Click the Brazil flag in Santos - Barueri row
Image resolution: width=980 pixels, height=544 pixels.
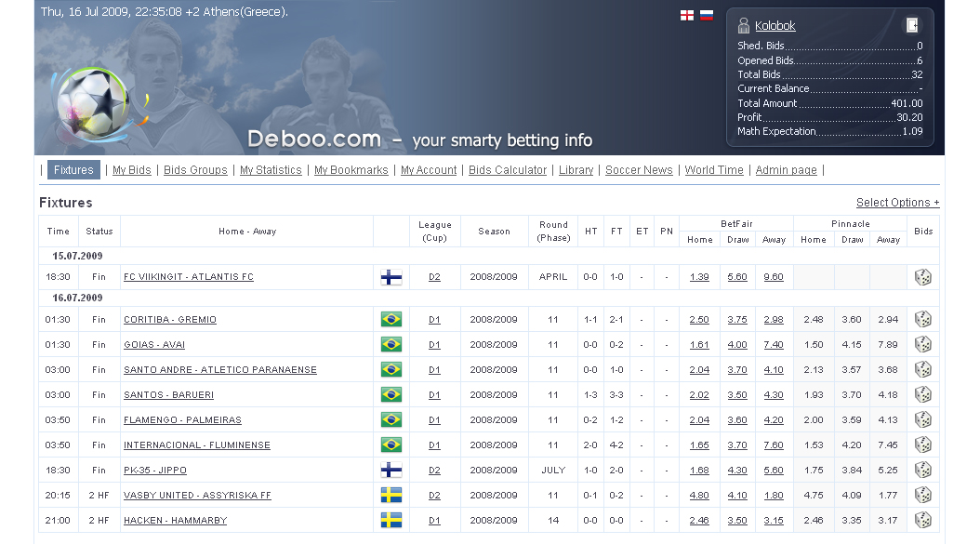(x=391, y=394)
